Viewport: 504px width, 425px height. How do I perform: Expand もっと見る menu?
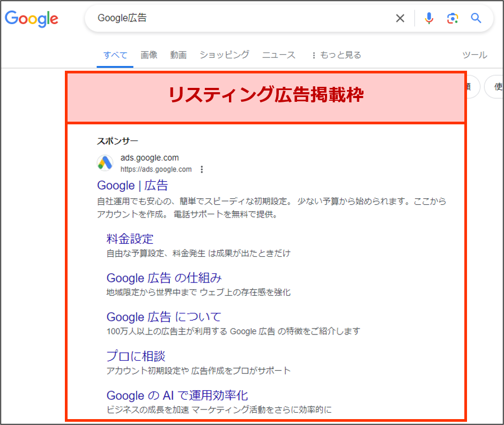pyautogui.click(x=337, y=55)
